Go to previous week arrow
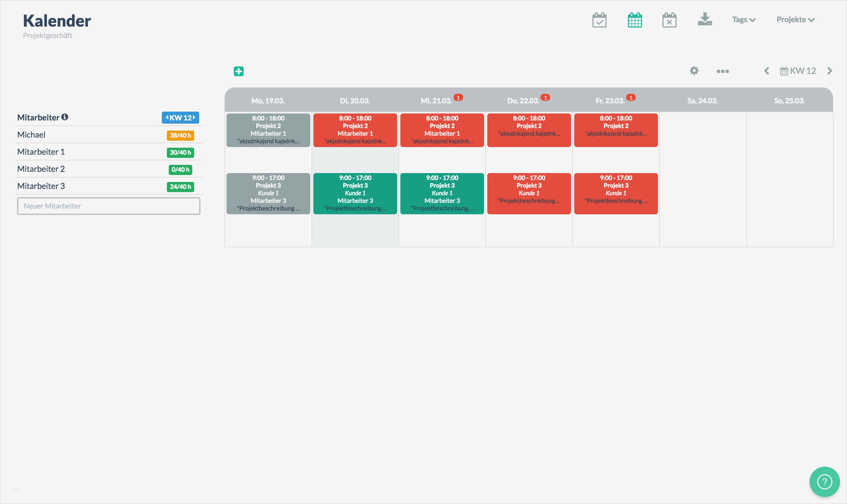The height and width of the screenshot is (504, 847). [x=766, y=71]
